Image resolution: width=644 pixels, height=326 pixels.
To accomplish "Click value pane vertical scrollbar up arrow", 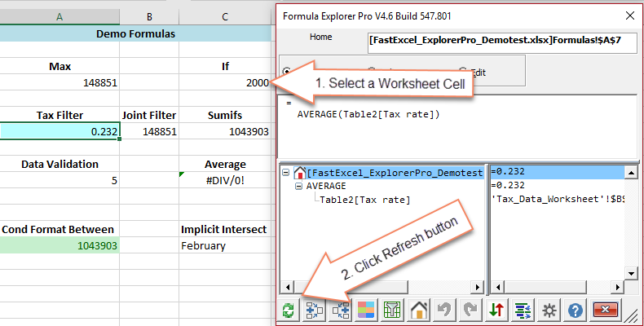I will coord(631,173).
